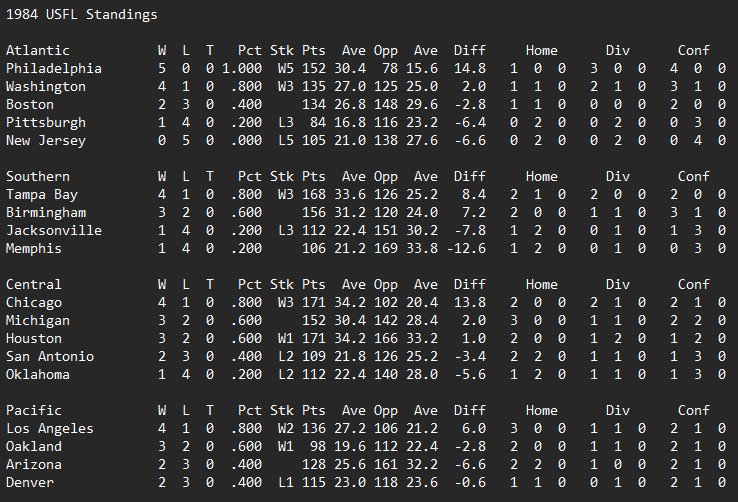The width and height of the screenshot is (738, 502).
Task: Select the Tampa Bay team name
Action: [42, 195]
